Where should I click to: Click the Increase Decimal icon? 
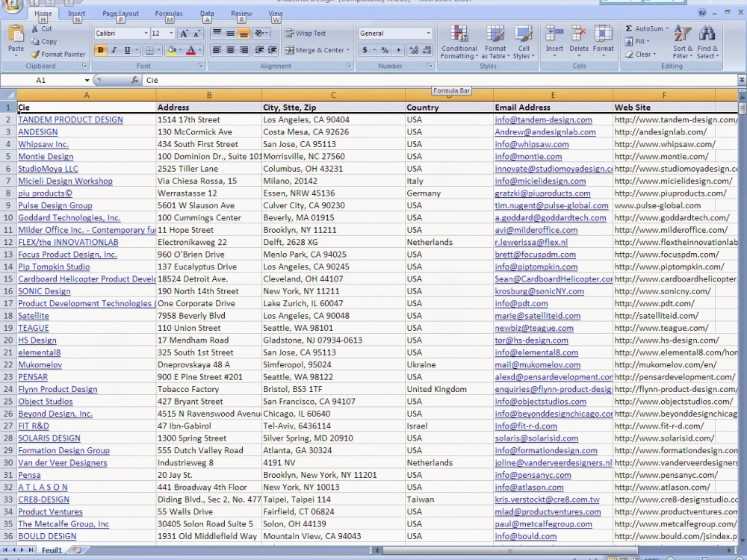(414, 50)
